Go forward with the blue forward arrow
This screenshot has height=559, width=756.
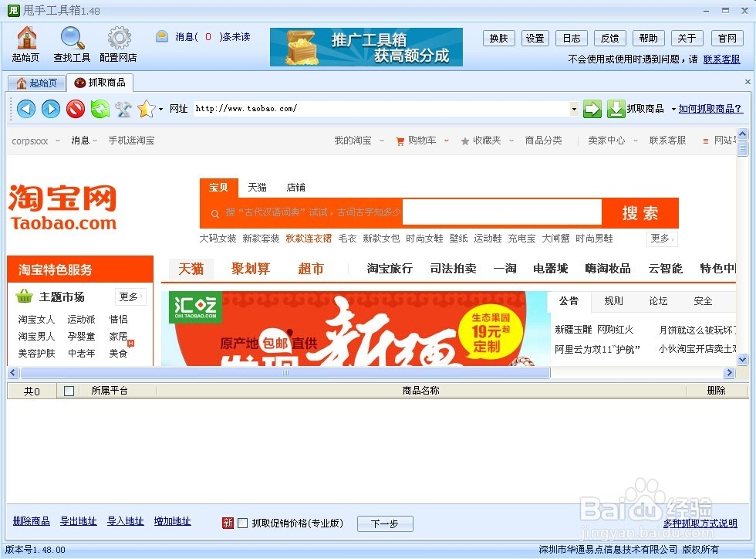[x=51, y=109]
